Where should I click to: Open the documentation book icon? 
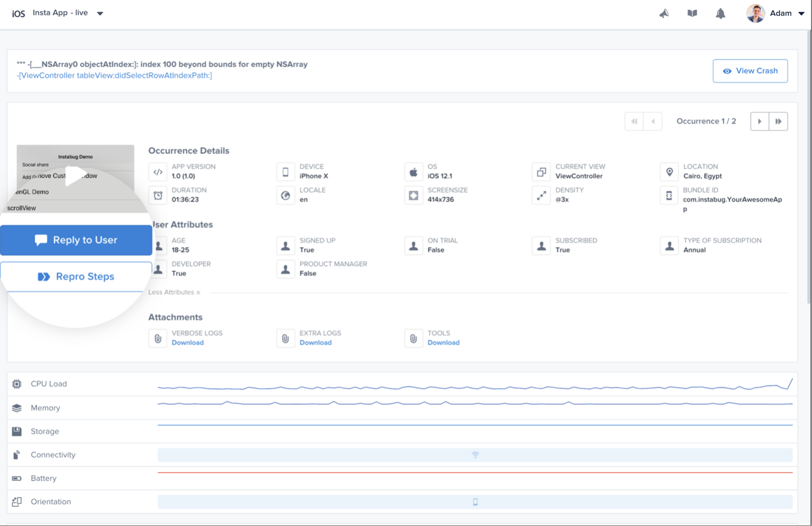click(x=692, y=13)
